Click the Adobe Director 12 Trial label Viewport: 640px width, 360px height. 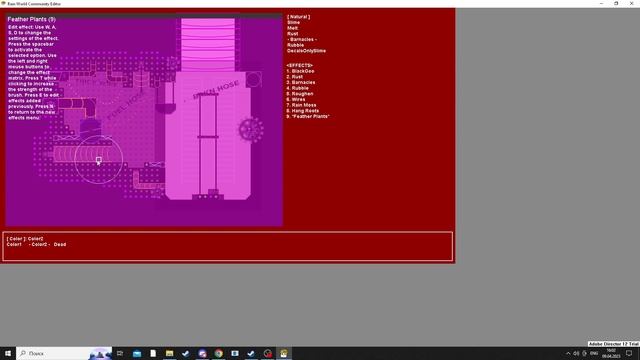point(613,344)
